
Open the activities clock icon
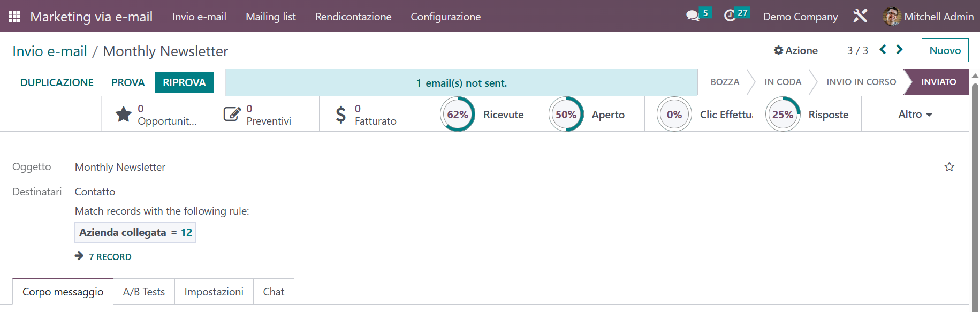click(x=730, y=16)
